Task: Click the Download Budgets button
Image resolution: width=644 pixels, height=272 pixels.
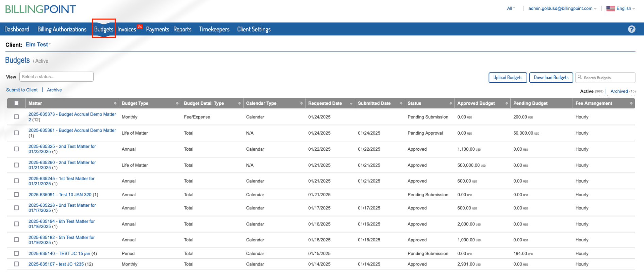Action: pos(551,78)
